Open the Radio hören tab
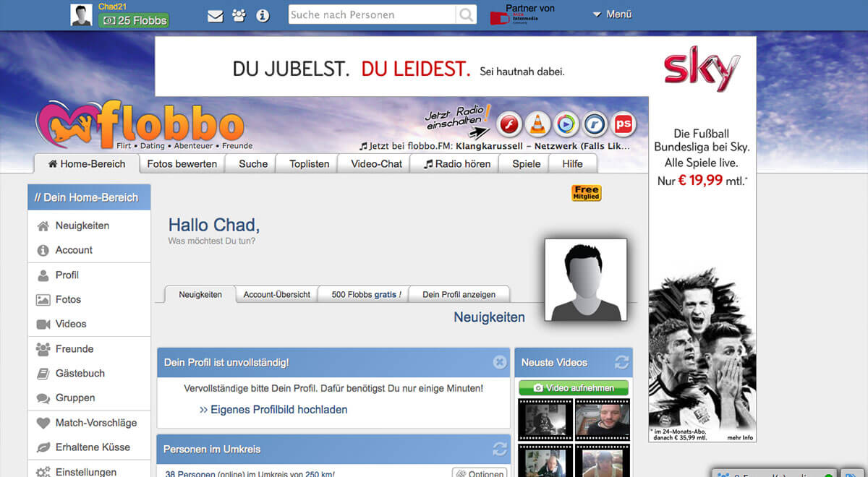The height and width of the screenshot is (477, 868). (x=457, y=164)
